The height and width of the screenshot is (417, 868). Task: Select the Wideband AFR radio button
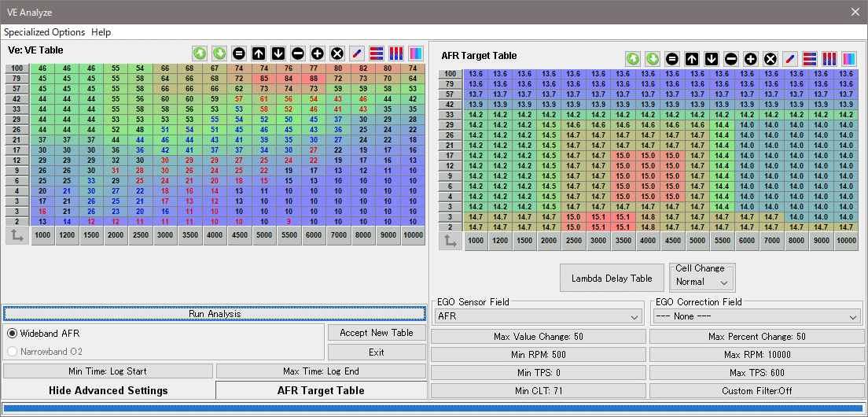point(13,334)
